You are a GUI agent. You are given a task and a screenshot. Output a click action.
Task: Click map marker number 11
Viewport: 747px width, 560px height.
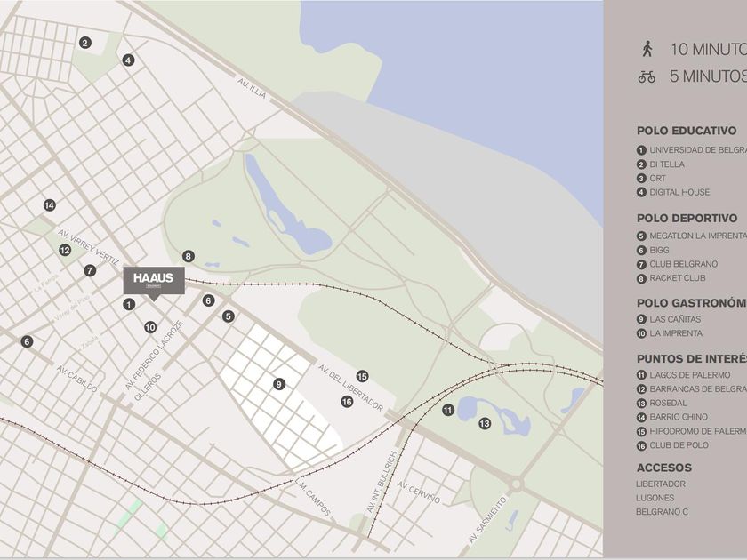(x=448, y=410)
